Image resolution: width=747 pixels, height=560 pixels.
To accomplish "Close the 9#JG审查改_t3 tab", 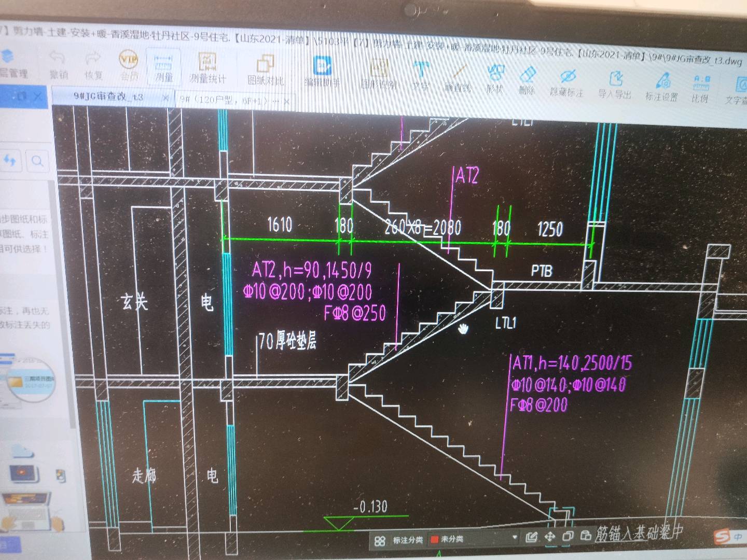I will pyautogui.click(x=165, y=97).
